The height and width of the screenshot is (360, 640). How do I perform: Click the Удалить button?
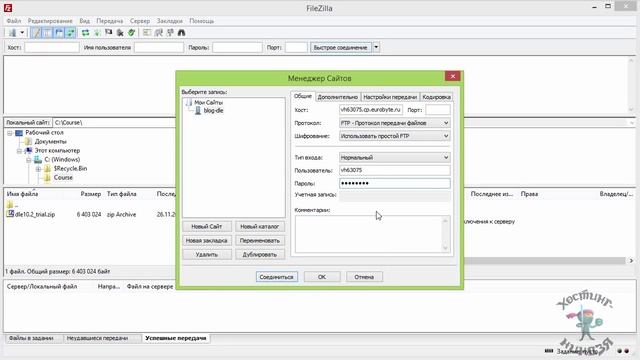[207, 254]
